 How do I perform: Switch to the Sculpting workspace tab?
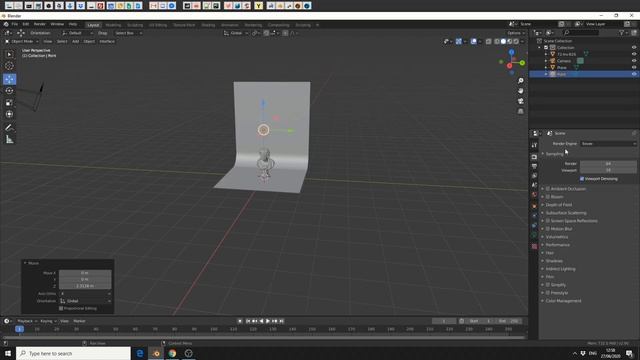(135, 25)
